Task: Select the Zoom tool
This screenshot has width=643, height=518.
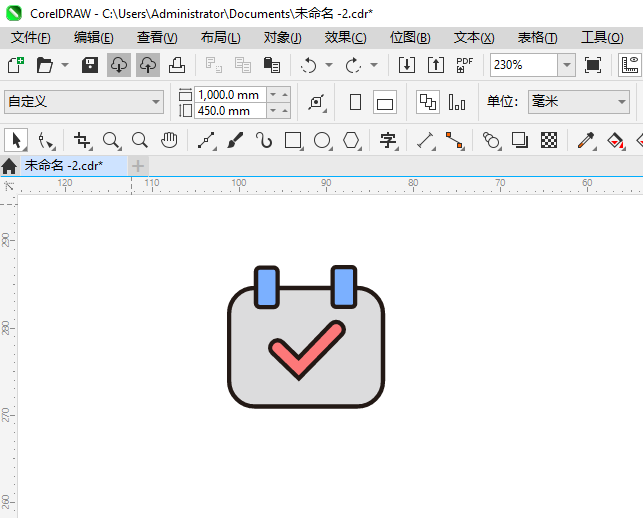Action: click(112, 140)
